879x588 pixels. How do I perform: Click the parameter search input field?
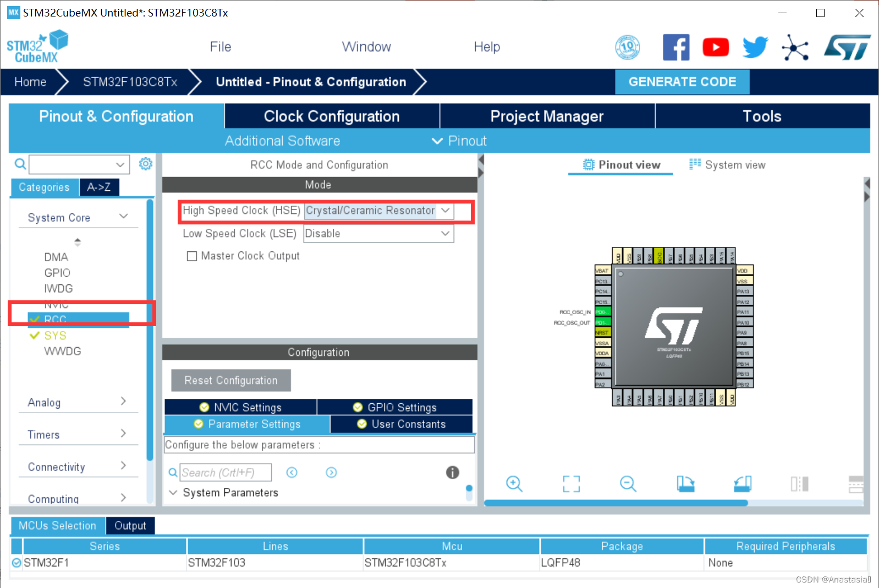(x=226, y=472)
